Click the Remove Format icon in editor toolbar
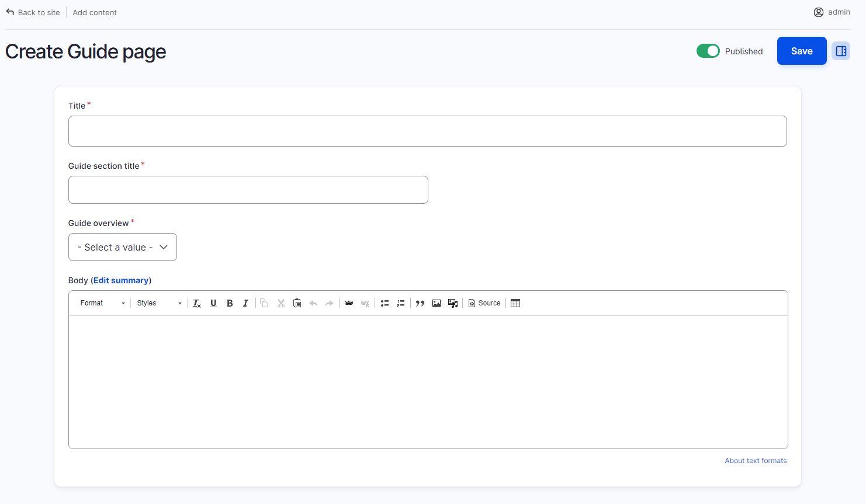Image resolution: width=866 pixels, height=504 pixels. pos(197,303)
